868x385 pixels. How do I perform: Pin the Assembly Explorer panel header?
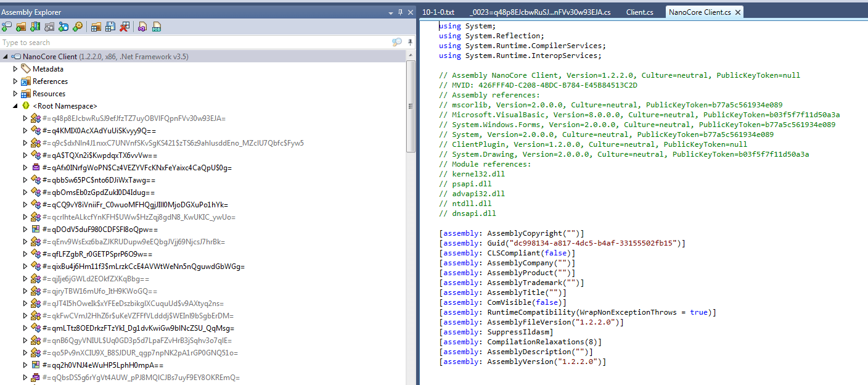click(x=401, y=12)
